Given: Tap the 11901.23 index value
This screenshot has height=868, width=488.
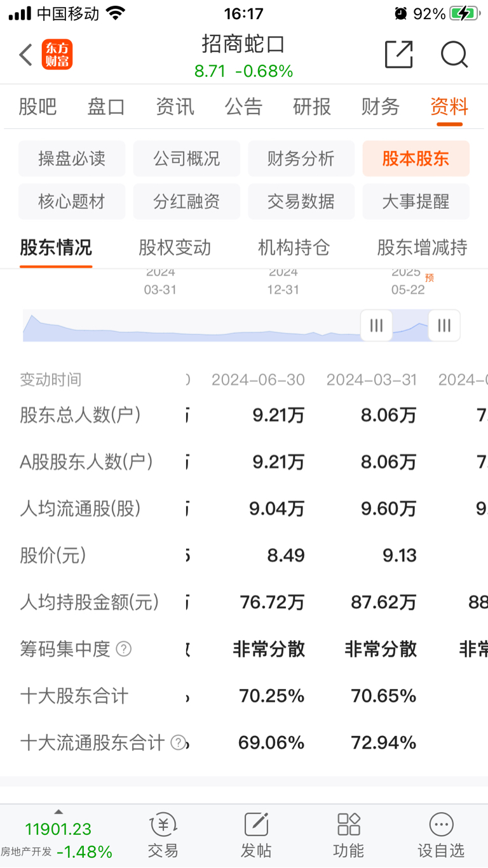Looking at the screenshot, I should point(58,829).
